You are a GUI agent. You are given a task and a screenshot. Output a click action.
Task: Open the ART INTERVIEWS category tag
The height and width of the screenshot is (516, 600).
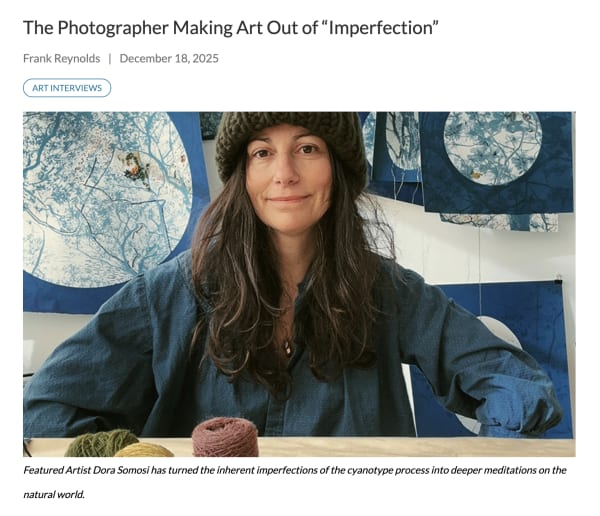(x=67, y=88)
